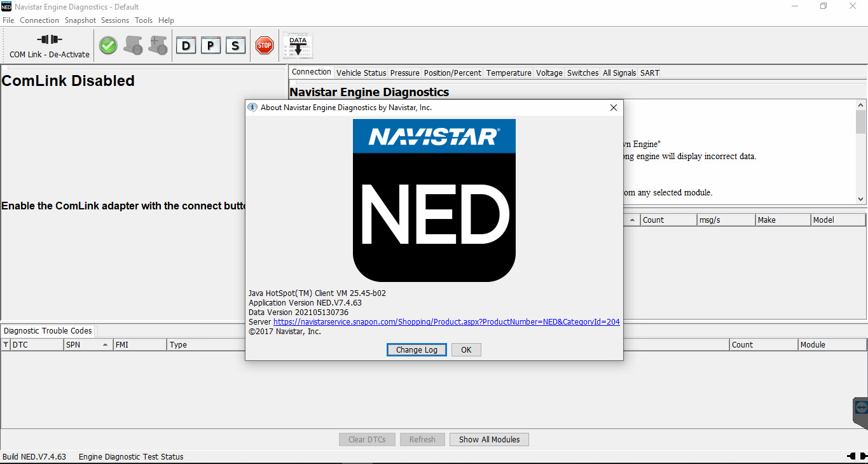Open the File menu
Viewport: 868px width, 464px height.
(x=8, y=20)
